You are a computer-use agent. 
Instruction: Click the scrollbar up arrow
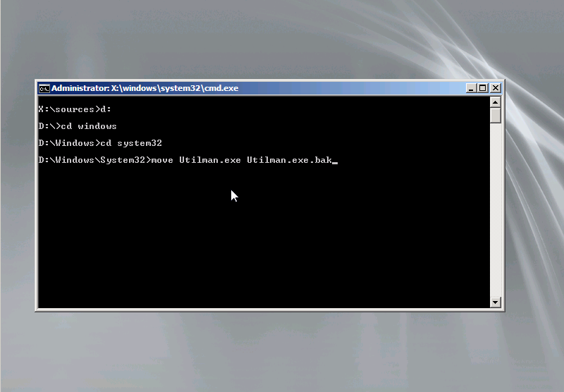(x=496, y=102)
